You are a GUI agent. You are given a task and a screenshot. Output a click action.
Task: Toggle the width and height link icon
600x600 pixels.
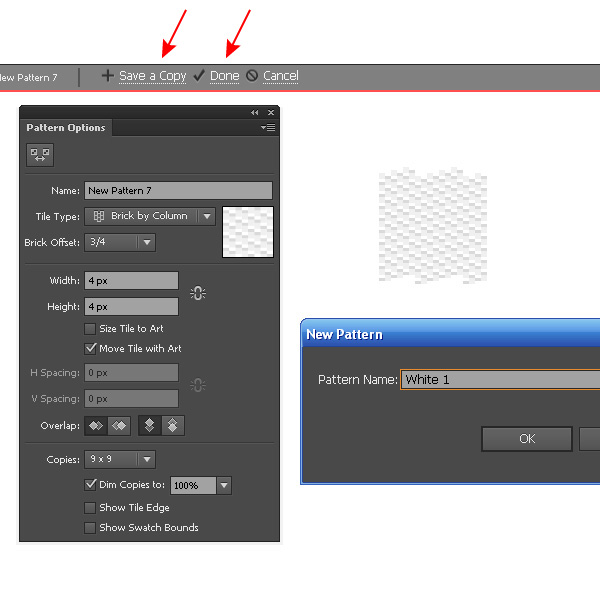pos(198,293)
